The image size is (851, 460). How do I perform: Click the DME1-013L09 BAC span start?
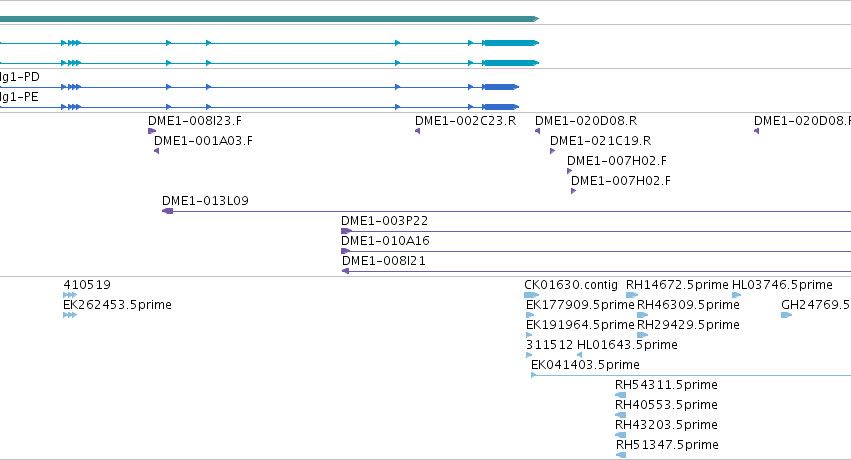168,211
